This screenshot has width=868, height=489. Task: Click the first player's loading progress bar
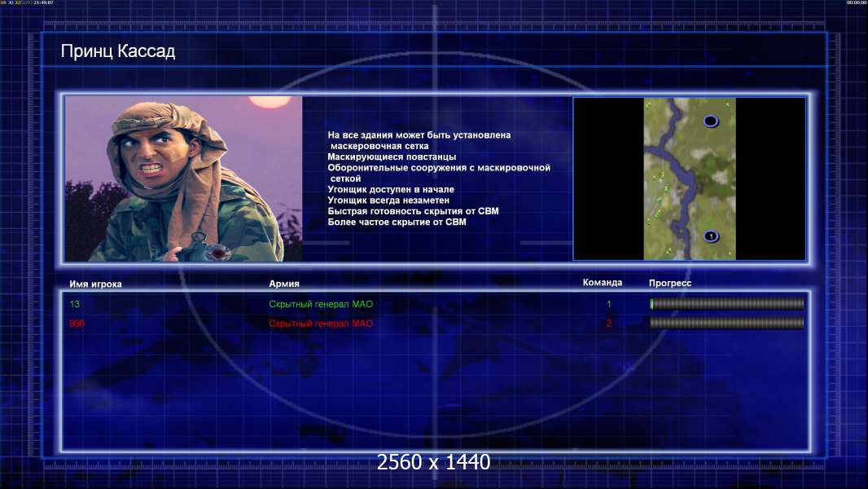(x=727, y=303)
